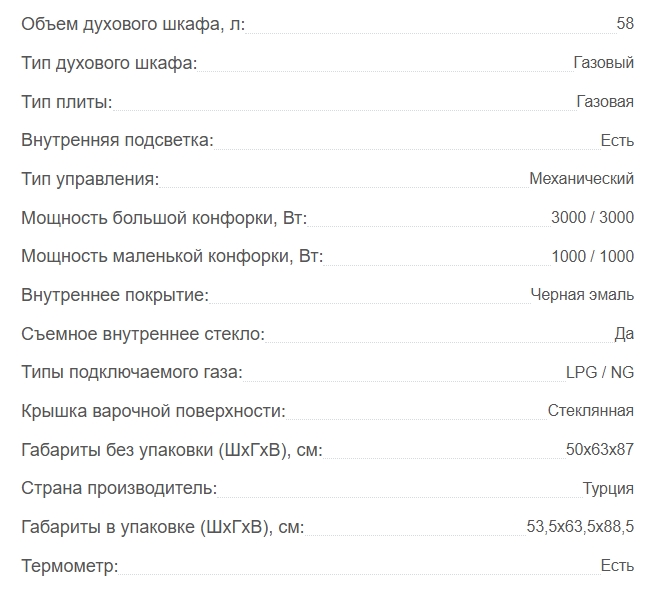
Task: Click the "Съемное внутреннее стекло" label
Action: [143, 334]
